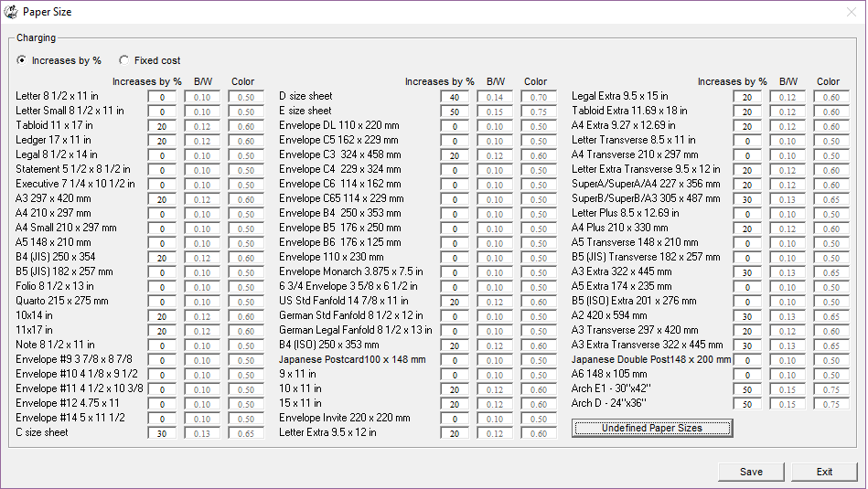Click the 'B5 (ISO) Extra 201 x 276 mm' label
The width and height of the screenshot is (868, 489).
634,301
